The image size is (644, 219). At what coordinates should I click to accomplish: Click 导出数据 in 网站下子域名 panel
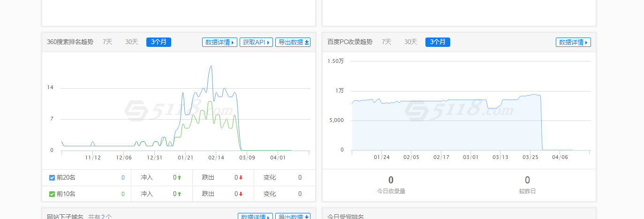coord(293,216)
